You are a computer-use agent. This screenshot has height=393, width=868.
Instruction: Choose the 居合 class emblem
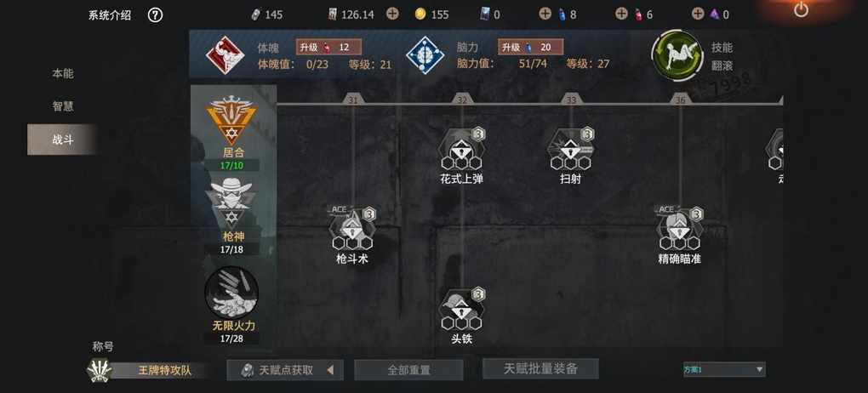(231, 122)
